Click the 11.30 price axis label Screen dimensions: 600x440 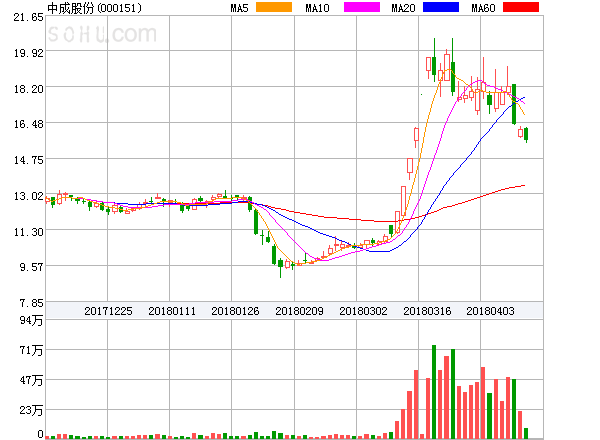tap(29, 232)
